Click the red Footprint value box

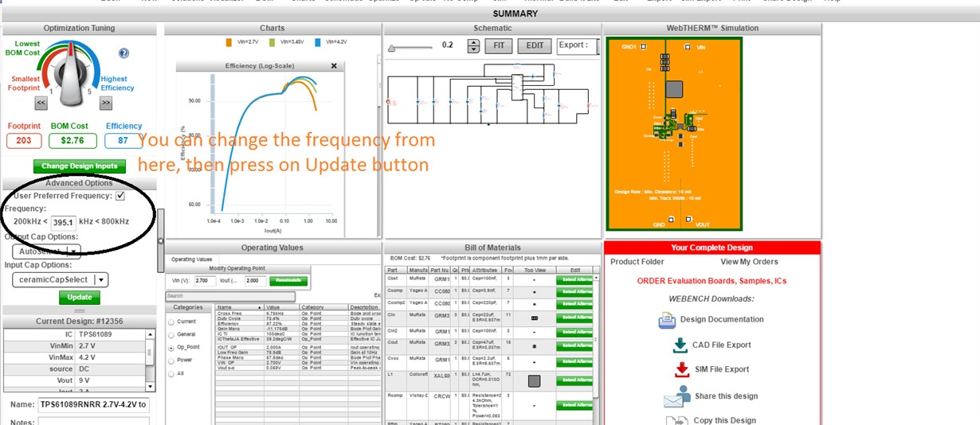(x=24, y=141)
